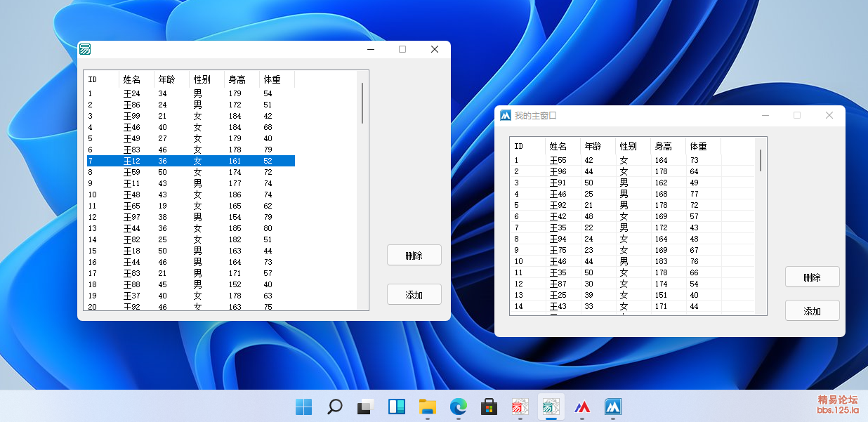Maximize the left window
The width and height of the screenshot is (868, 422).
402,49
